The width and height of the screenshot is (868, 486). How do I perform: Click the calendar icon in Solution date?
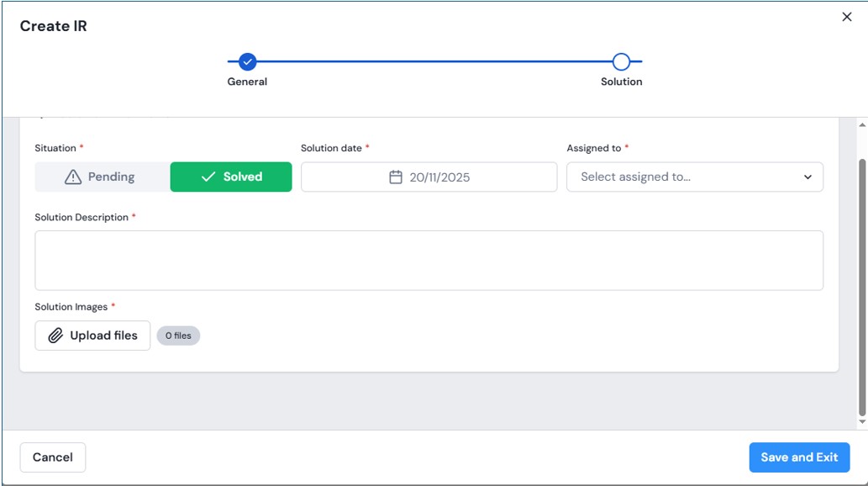(x=397, y=177)
